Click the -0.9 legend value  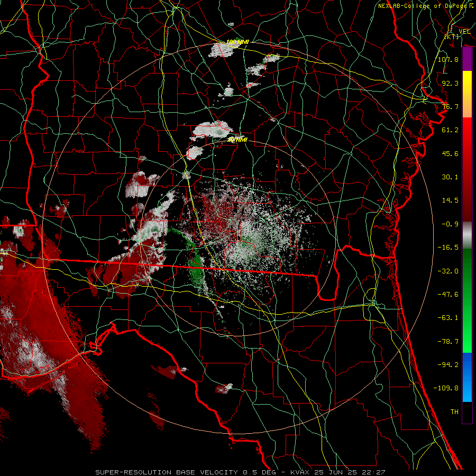[x=450, y=224]
